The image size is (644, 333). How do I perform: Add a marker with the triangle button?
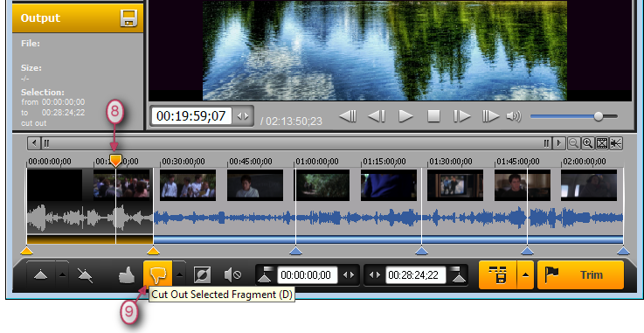[x=41, y=275]
